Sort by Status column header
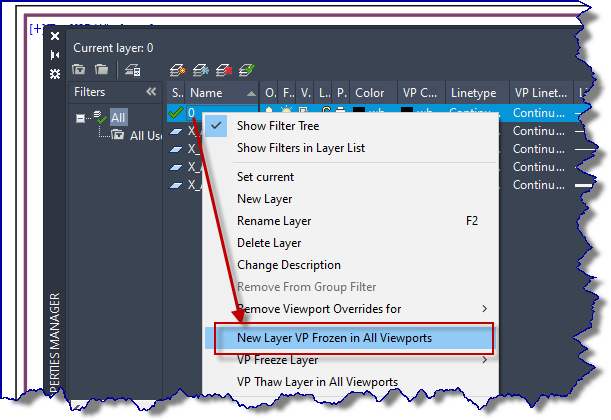The height and width of the screenshot is (420, 611). (x=177, y=93)
